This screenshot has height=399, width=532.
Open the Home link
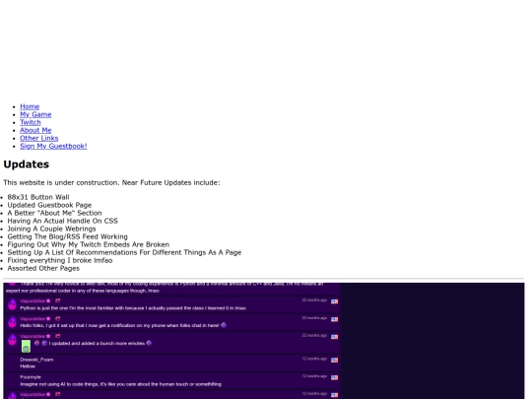click(30, 106)
